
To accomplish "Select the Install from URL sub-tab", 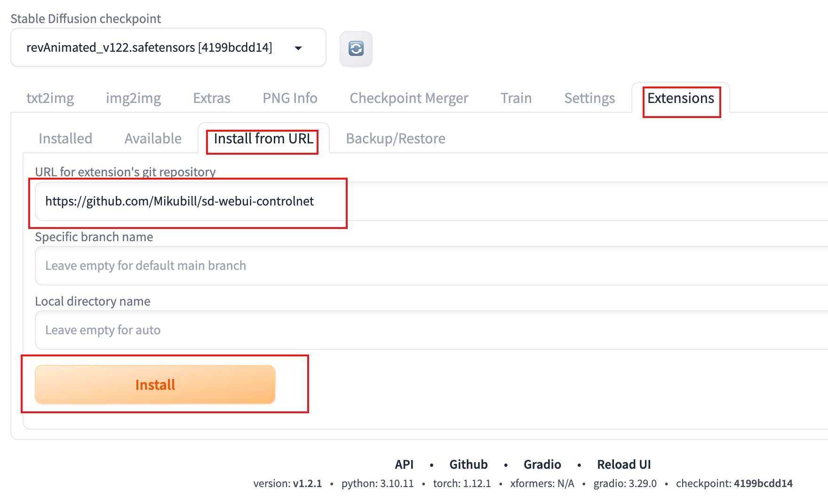I will coord(263,138).
